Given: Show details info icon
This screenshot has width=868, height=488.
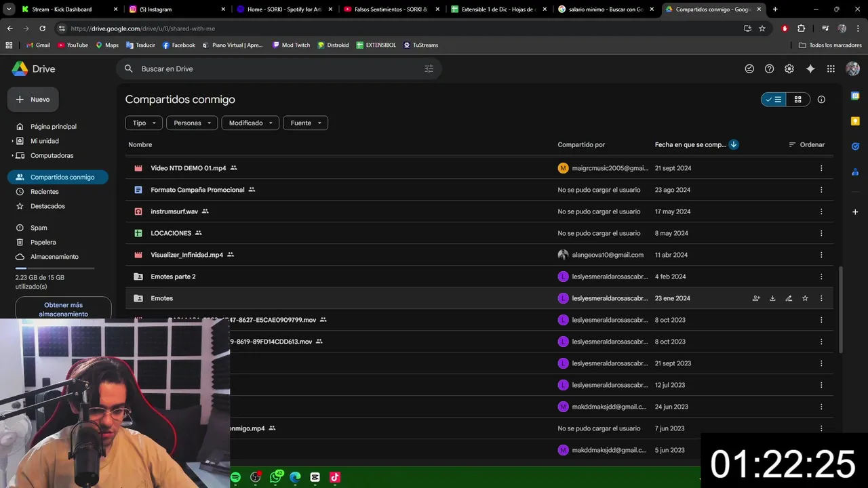Looking at the screenshot, I should [821, 100].
